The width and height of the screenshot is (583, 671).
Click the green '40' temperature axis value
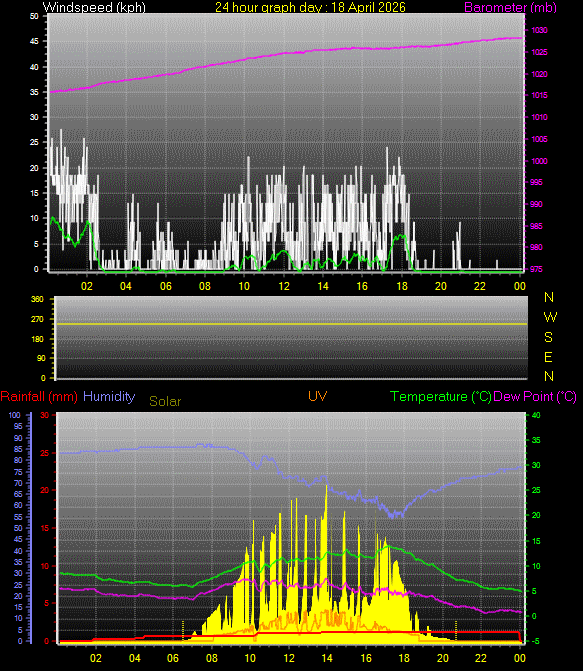[x=536, y=415]
